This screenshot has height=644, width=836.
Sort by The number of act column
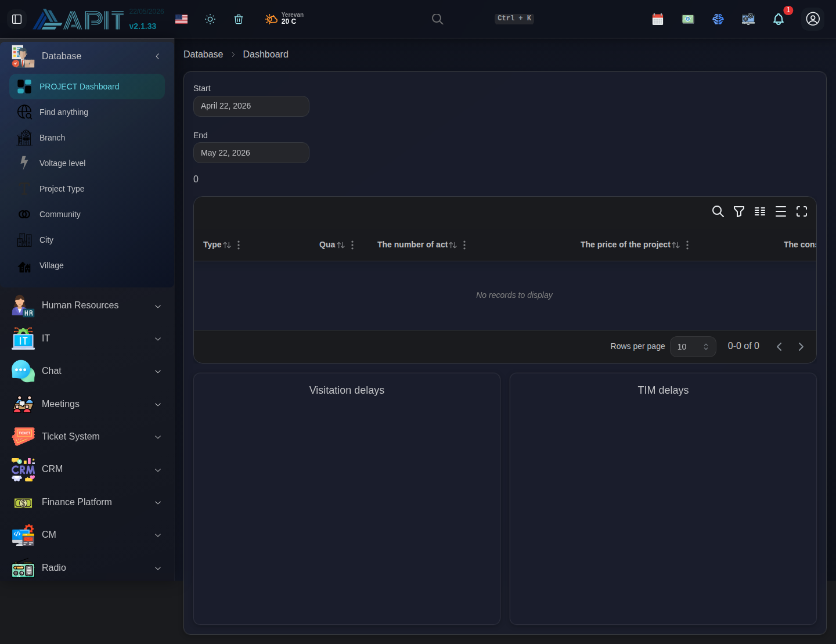453,245
